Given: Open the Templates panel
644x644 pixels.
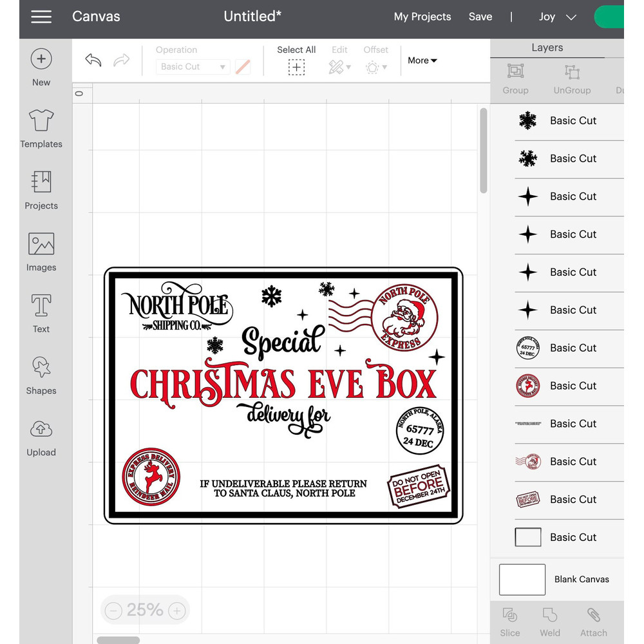Looking at the screenshot, I should [x=41, y=127].
